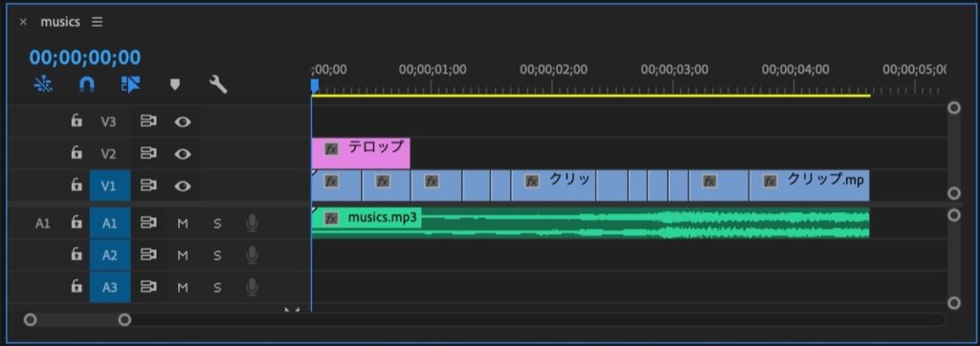
Task: Hide V3 track output eye
Action: (183, 121)
